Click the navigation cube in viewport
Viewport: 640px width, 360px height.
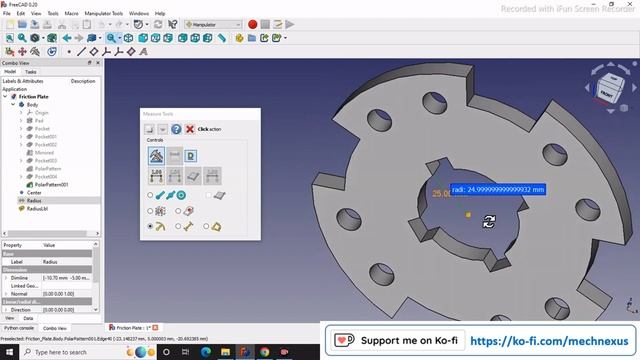click(611, 87)
